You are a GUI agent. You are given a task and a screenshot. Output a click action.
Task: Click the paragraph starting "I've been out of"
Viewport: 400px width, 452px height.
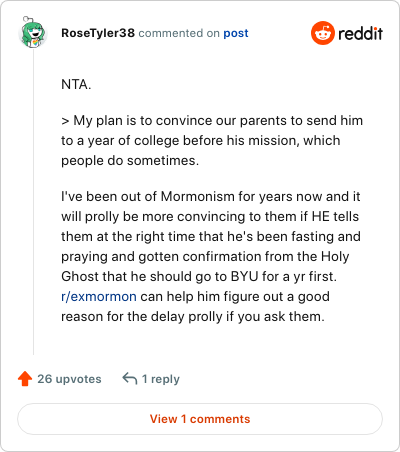coord(211,256)
